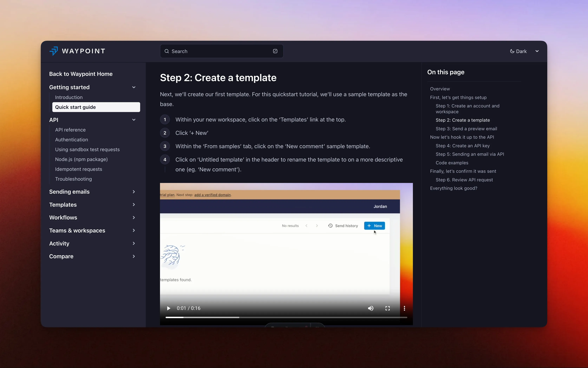Expand the Teams & workspaces section

point(134,231)
